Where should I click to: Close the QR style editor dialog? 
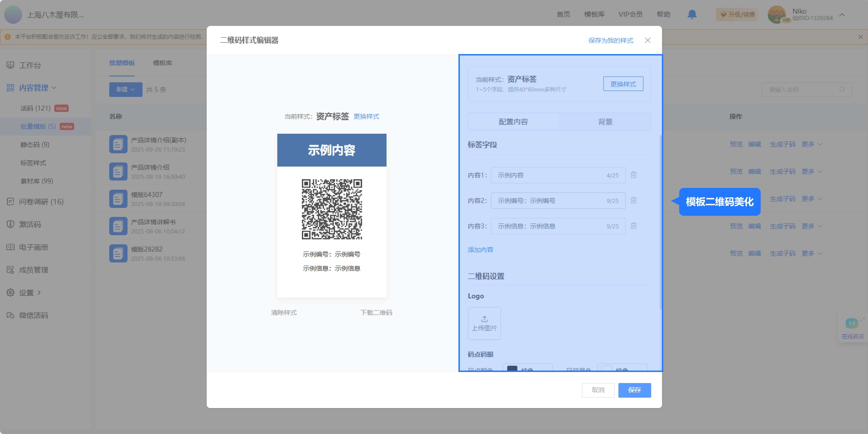(x=648, y=40)
